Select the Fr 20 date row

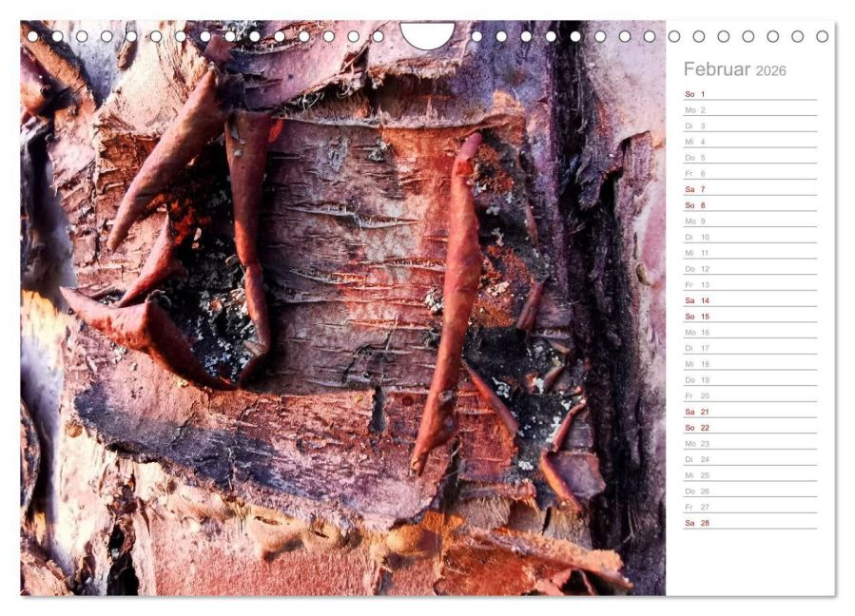click(750, 395)
